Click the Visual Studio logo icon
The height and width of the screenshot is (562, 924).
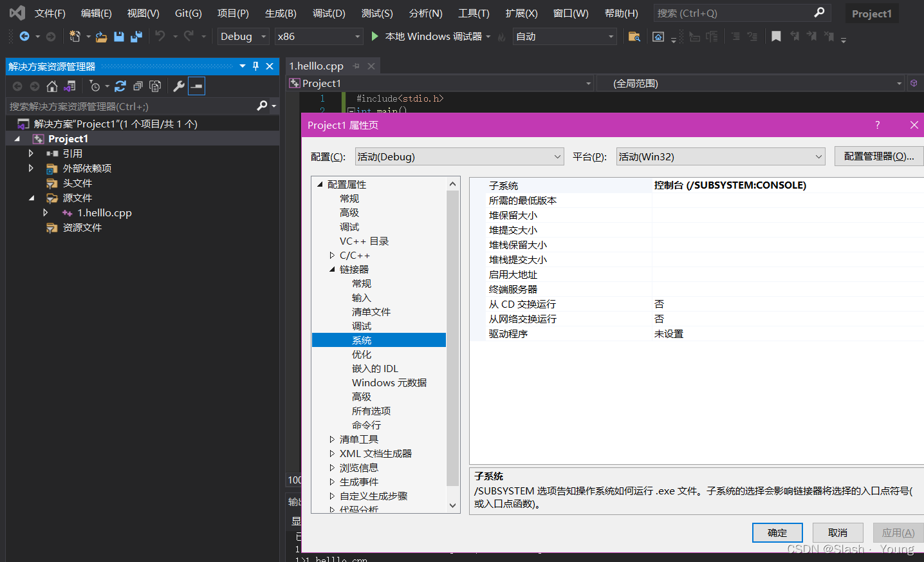click(x=17, y=13)
